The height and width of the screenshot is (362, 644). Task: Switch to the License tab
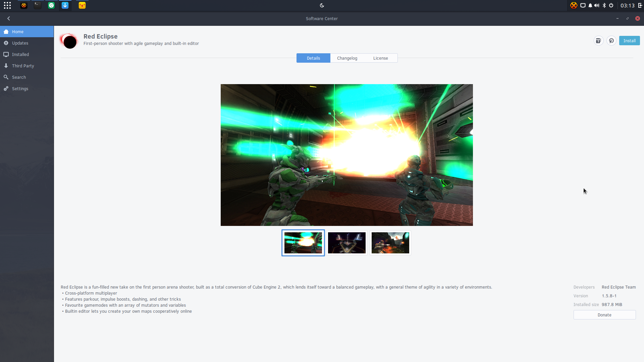(x=381, y=58)
